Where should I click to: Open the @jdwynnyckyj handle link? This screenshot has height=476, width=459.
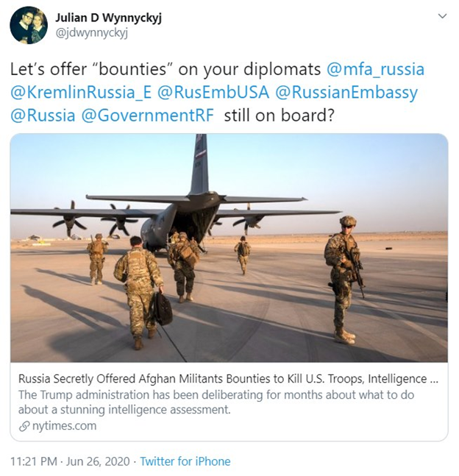[91, 33]
